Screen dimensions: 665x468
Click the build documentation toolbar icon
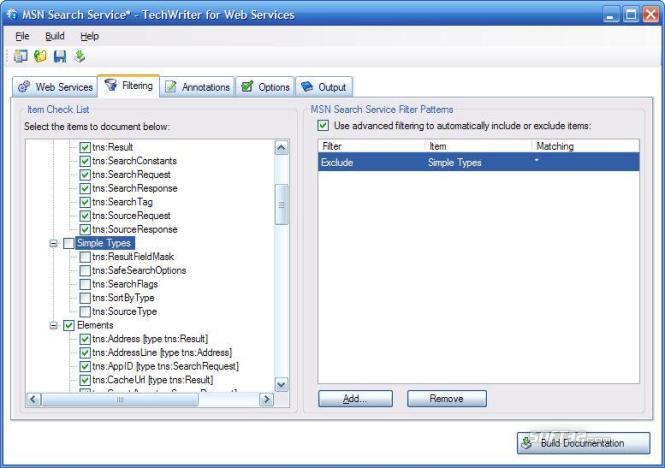[x=79, y=56]
